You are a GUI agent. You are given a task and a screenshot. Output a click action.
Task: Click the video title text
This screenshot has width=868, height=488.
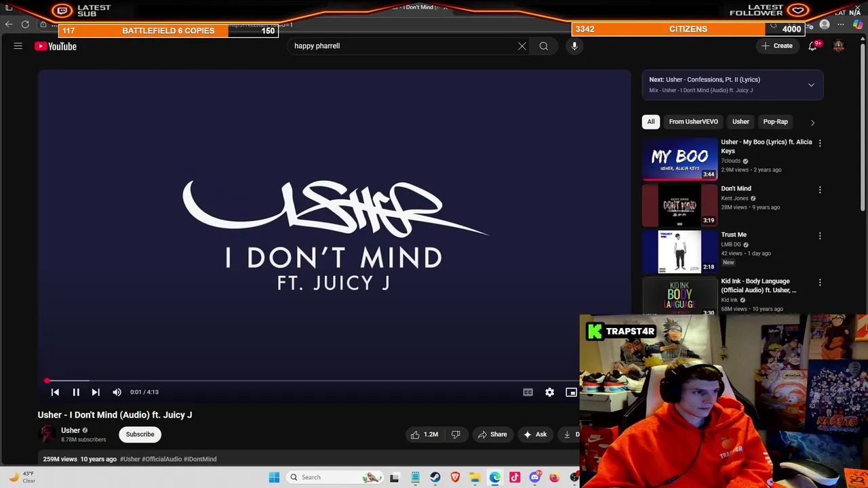click(x=115, y=415)
